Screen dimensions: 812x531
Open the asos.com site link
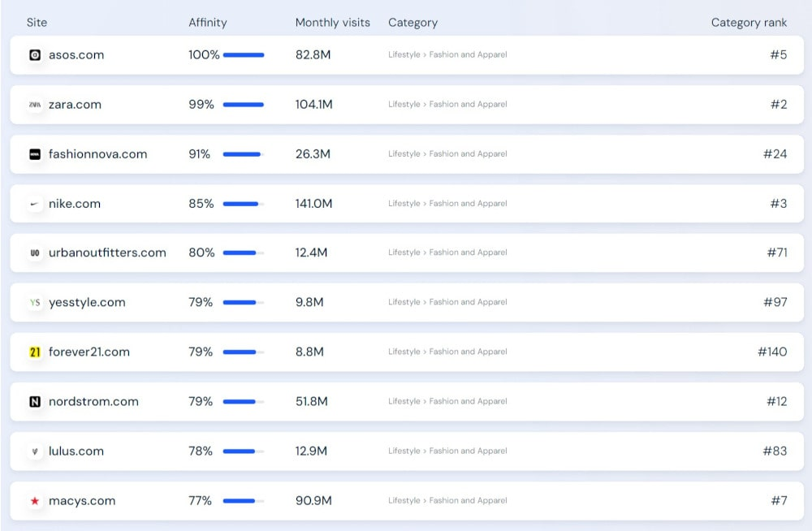tap(76, 55)
